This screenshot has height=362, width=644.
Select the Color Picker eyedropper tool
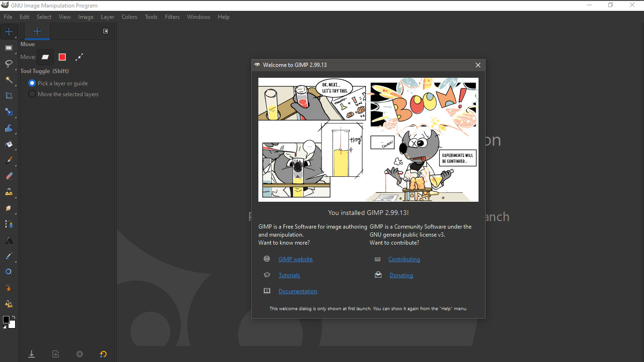pos(9,256)
